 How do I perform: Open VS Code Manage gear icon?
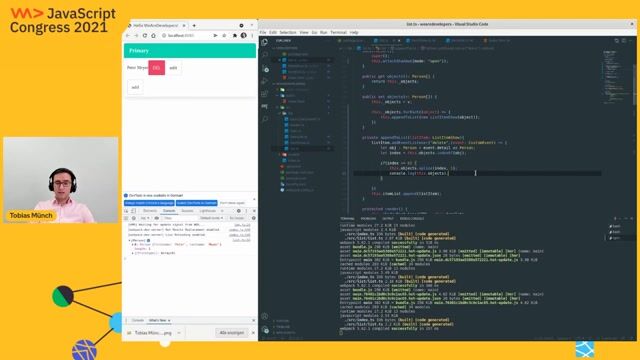pos(265,329)
